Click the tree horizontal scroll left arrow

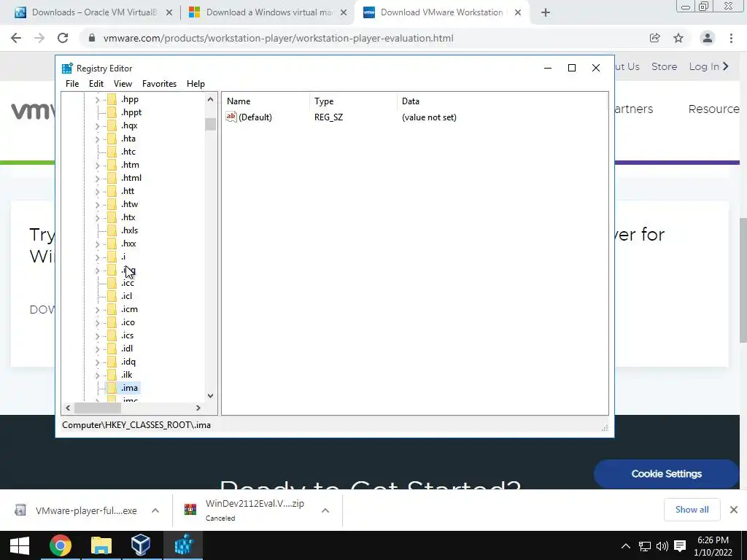click(x=68, y=408)
